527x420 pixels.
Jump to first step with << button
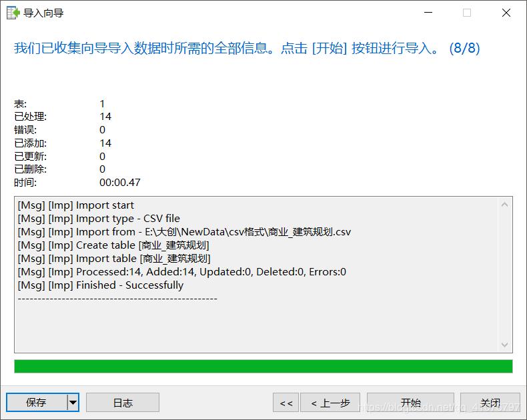286,403
